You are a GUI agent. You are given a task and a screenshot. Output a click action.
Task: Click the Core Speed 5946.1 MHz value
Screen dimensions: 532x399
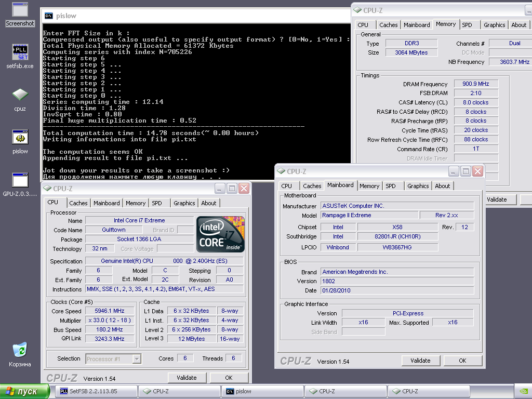click(x=110, y=311)
